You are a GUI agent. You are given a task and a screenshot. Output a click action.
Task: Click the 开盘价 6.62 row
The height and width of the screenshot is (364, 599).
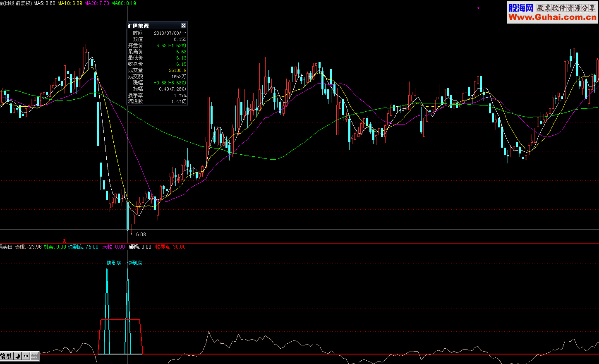[157, 45]
